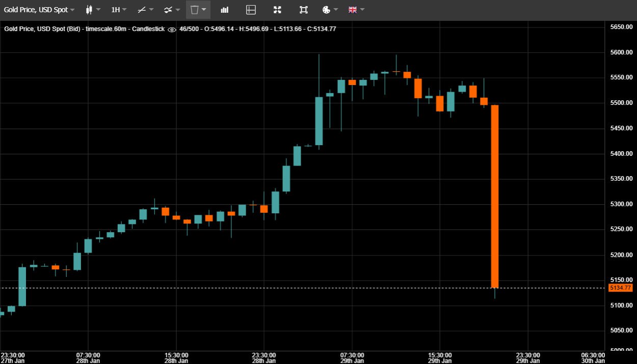637x364 pixels.
Task: Expand the 1H timeframe dropdown
Action: coord(119,10)
